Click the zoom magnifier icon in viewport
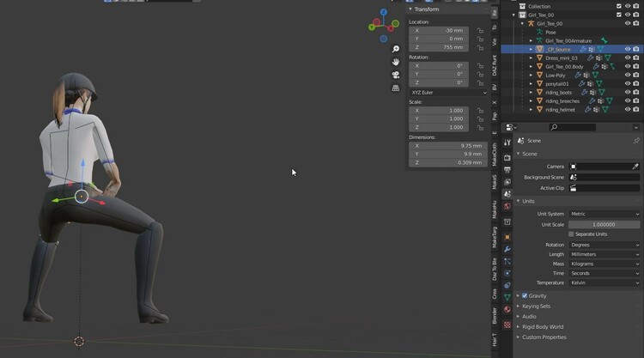The height and width of the screenshot is (358, 644). [395, 49]
